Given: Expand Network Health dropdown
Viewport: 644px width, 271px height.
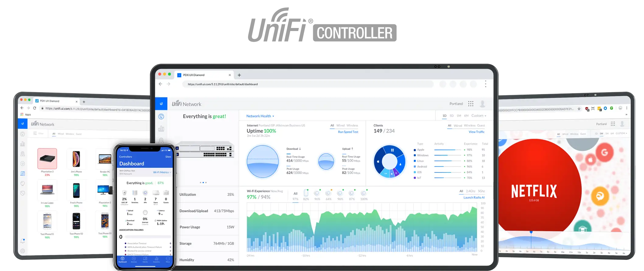Looking at the screenshot, I should [260, 116].
